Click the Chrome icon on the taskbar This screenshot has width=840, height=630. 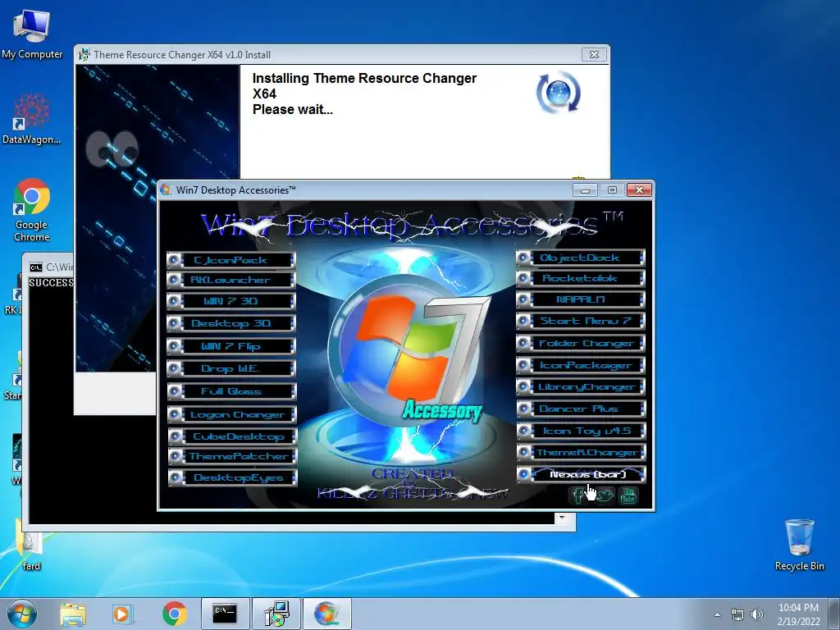point(174,614)
